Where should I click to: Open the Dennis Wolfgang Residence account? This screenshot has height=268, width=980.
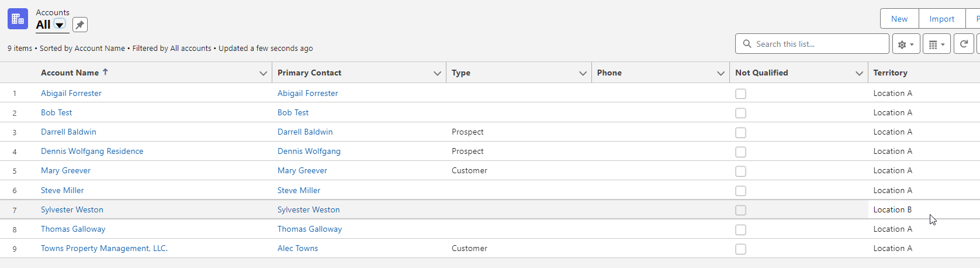[92, 151]
